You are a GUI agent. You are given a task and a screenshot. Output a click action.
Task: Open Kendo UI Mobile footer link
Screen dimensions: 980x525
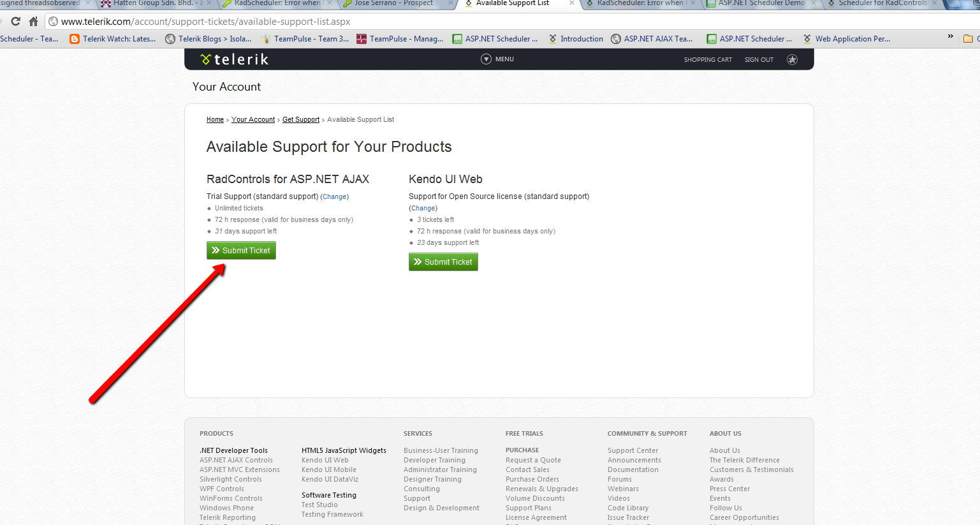329,470
